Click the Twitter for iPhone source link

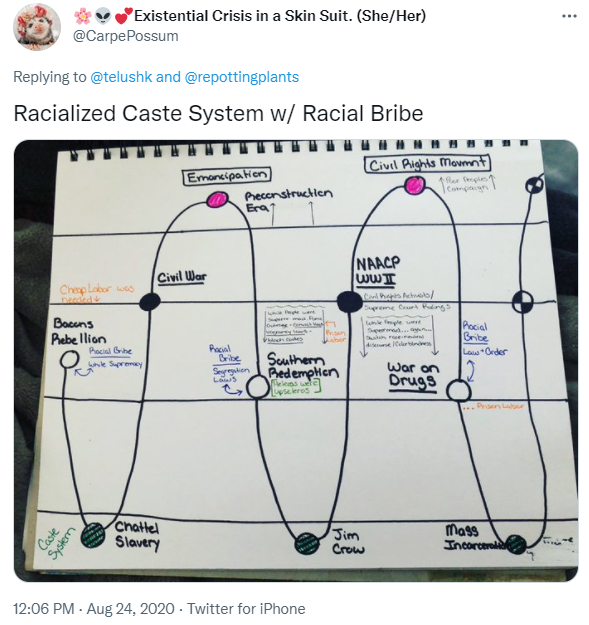point(246,609)
